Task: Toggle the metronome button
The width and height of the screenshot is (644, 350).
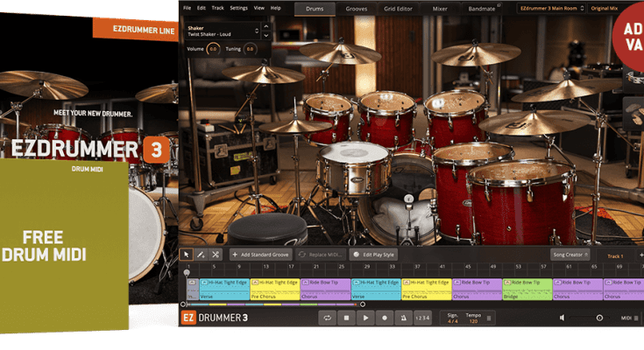Action: (x=404, y=318)
